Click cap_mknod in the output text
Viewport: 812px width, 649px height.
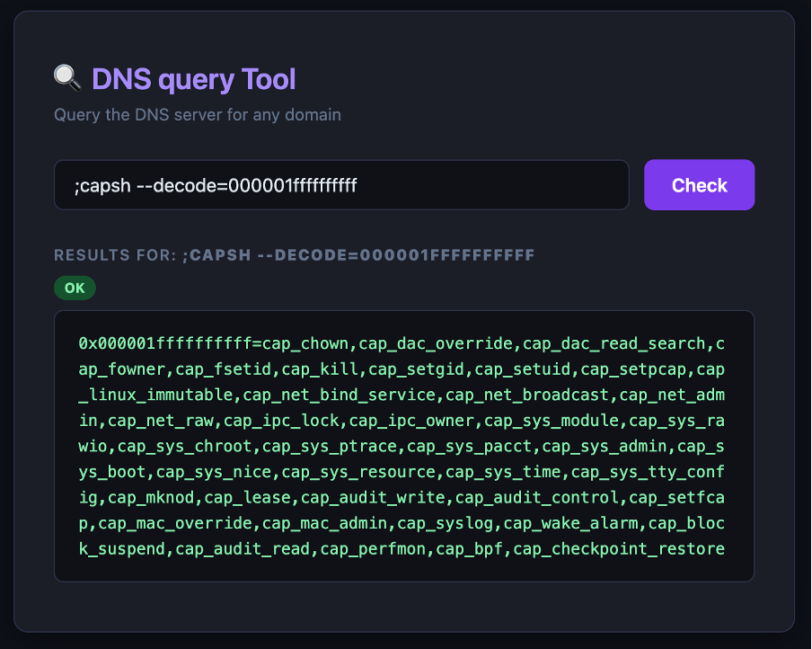pyautogui.click(x=151, y=497)
